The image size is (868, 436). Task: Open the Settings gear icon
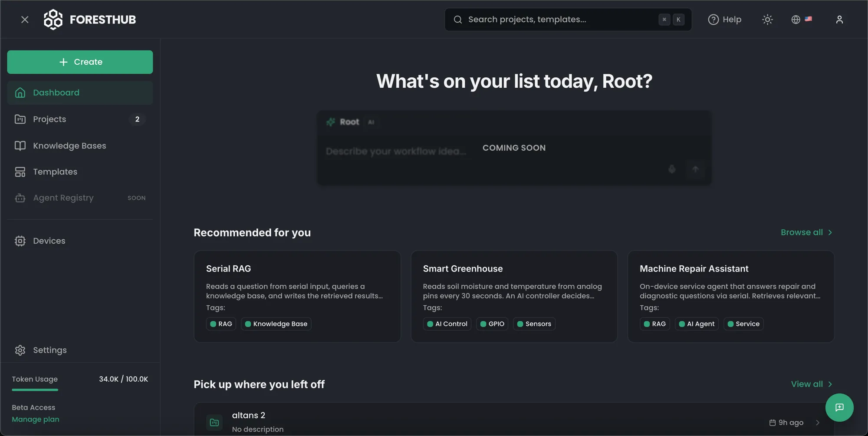click(20, 350)
